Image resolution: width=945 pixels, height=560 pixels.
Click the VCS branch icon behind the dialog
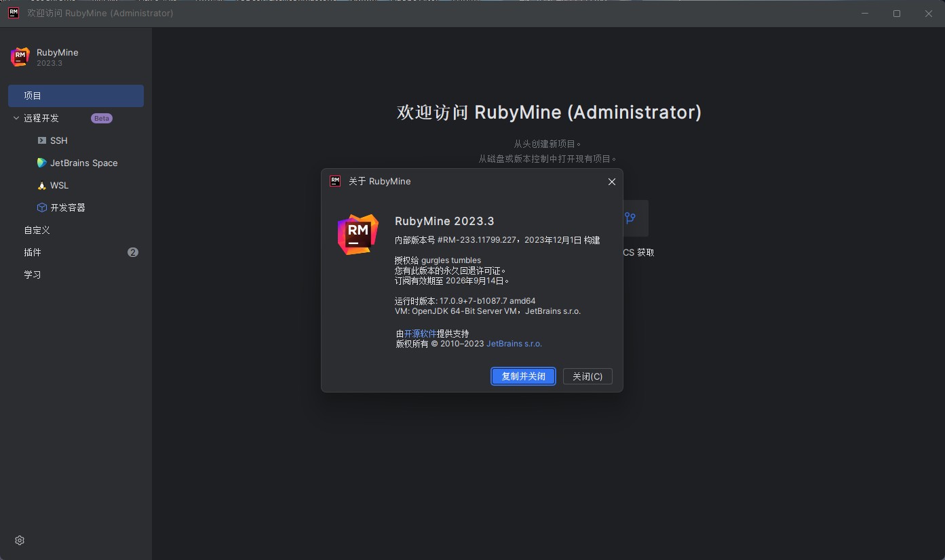(630, 218)
